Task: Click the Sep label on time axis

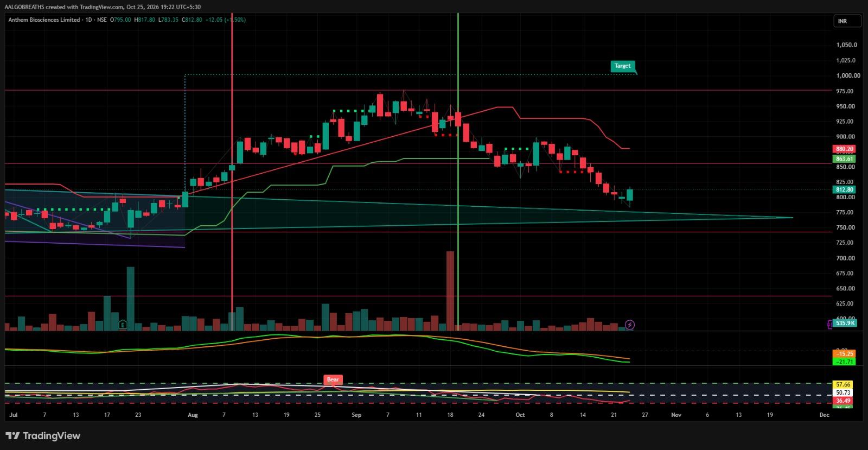Action: coord(356,415)
